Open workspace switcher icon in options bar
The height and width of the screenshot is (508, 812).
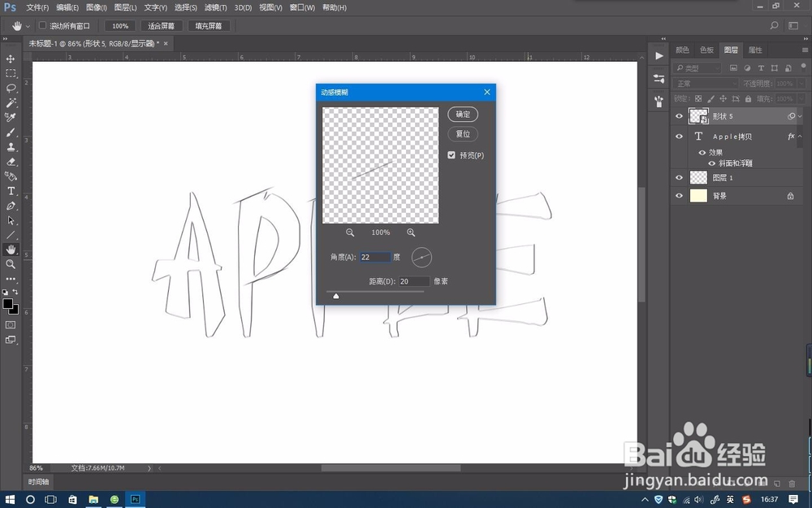793,25
